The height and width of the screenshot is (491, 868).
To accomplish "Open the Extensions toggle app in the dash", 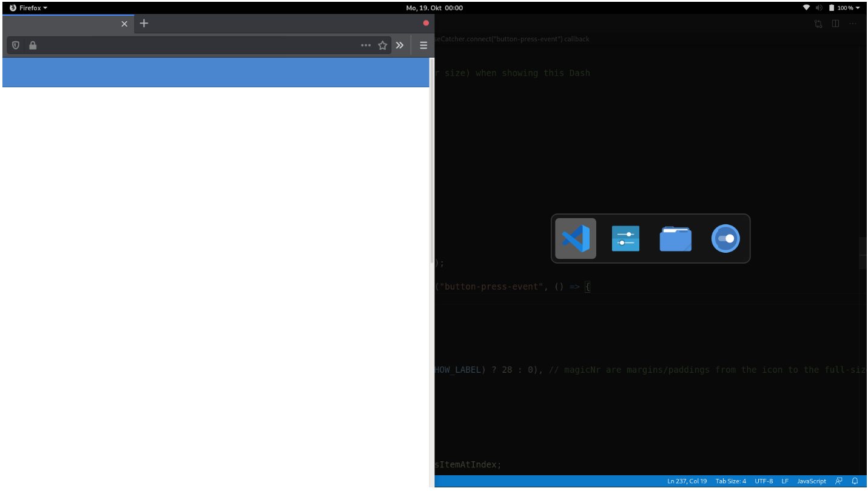I will coord(725,238).
